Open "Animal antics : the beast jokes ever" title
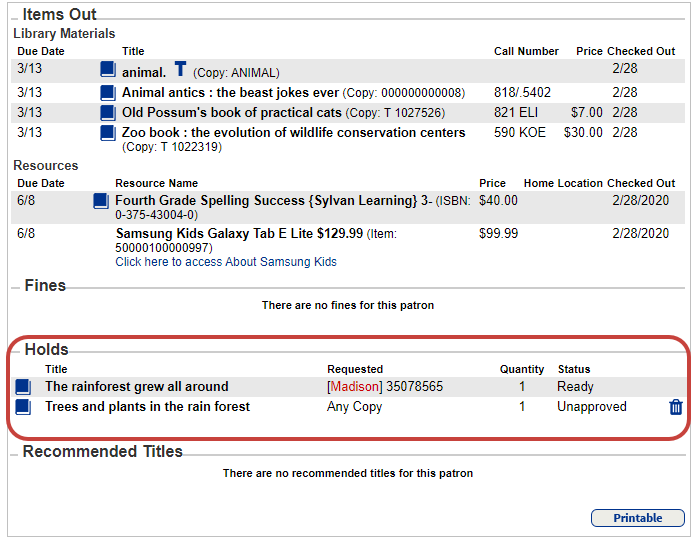 point(230,92)
